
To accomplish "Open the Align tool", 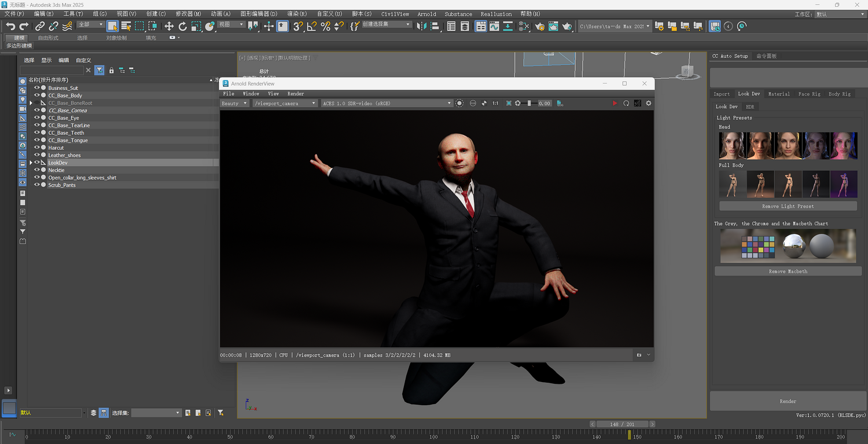I will click(x=435, y=26).
